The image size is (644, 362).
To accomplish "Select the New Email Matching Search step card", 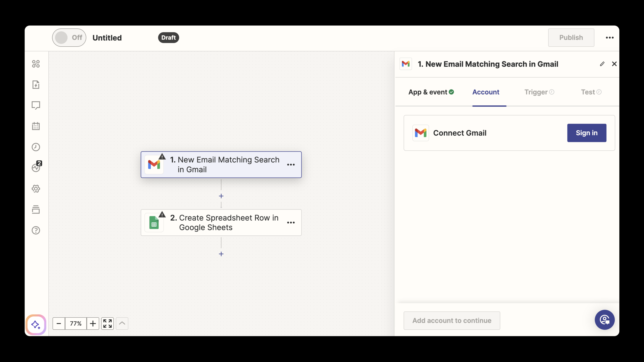I will [x=221, y=165].
